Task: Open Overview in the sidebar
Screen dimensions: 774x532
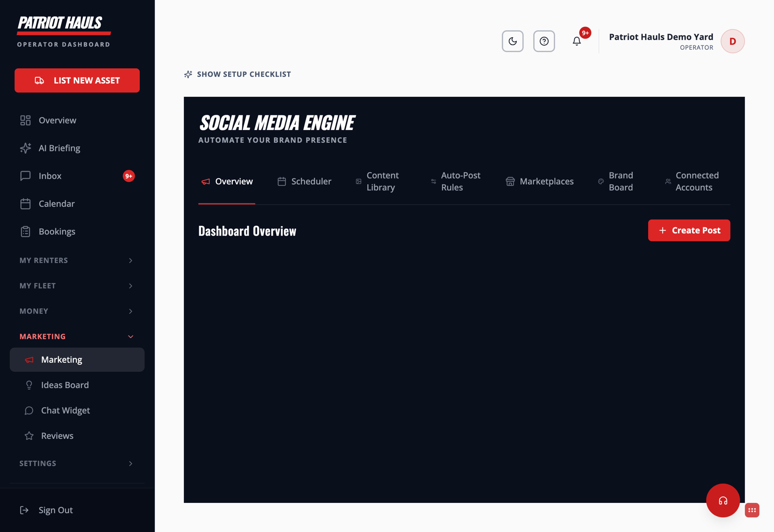Action: point(77,120)
